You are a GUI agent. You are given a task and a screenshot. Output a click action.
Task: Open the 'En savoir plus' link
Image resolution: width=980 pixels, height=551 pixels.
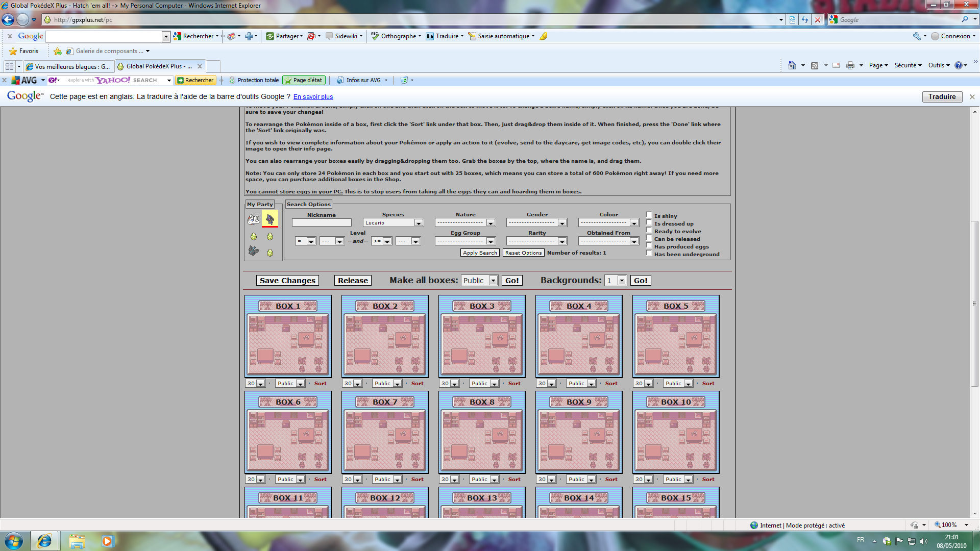pos(313,97)
